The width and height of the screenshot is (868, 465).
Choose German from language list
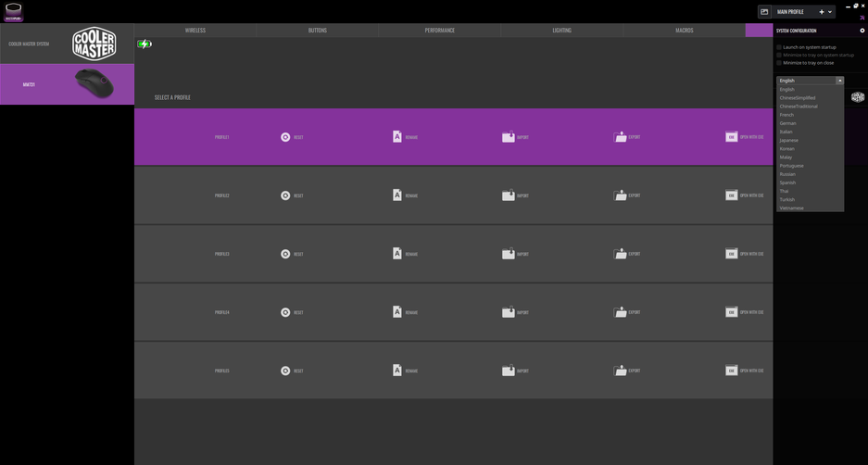[x=810, y=123]
